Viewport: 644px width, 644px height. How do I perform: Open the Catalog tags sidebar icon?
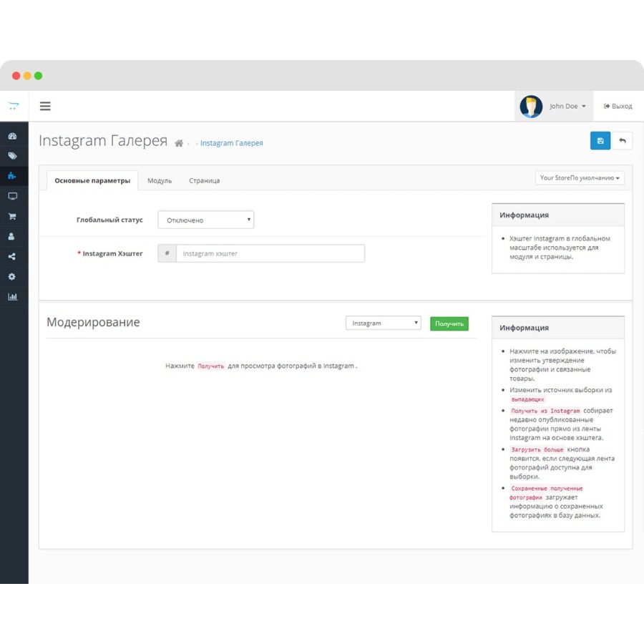click(12, 156)
